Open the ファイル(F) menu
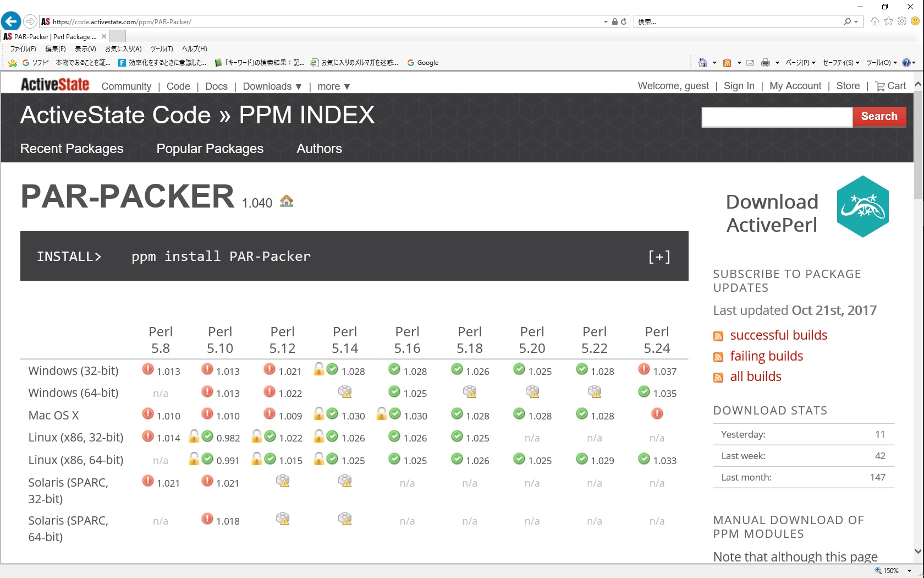The image size is (924, 578). click(x=23, y=49)
